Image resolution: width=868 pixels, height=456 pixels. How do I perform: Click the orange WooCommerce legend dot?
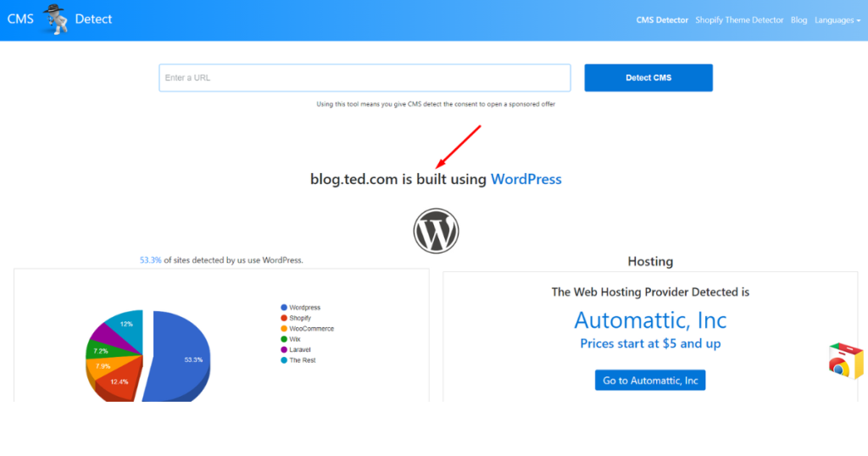(x=284, y=328)
